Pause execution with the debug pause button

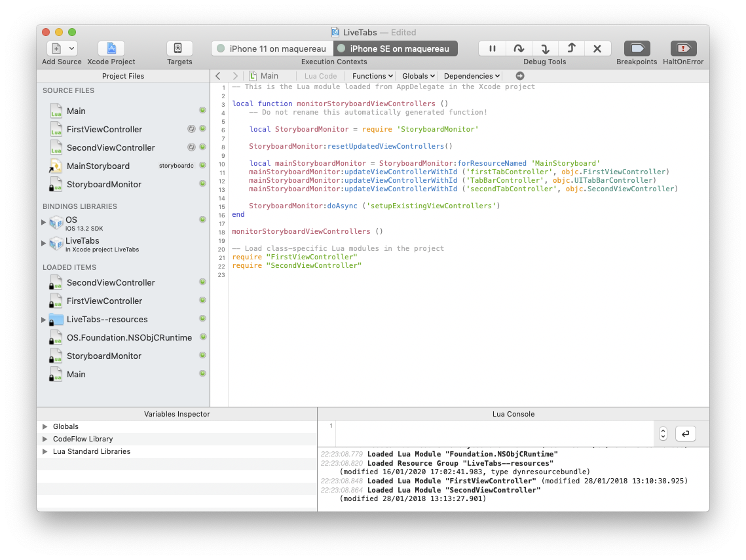(493, 48)
